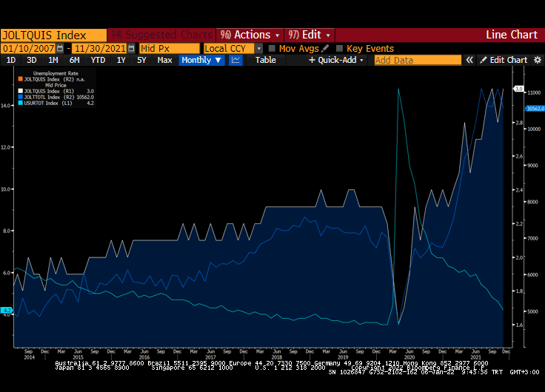Viewport: 545px width, 392px height.
Task: Select the line chart view icon
Action: pyautogui.click(x=235, y=60)
